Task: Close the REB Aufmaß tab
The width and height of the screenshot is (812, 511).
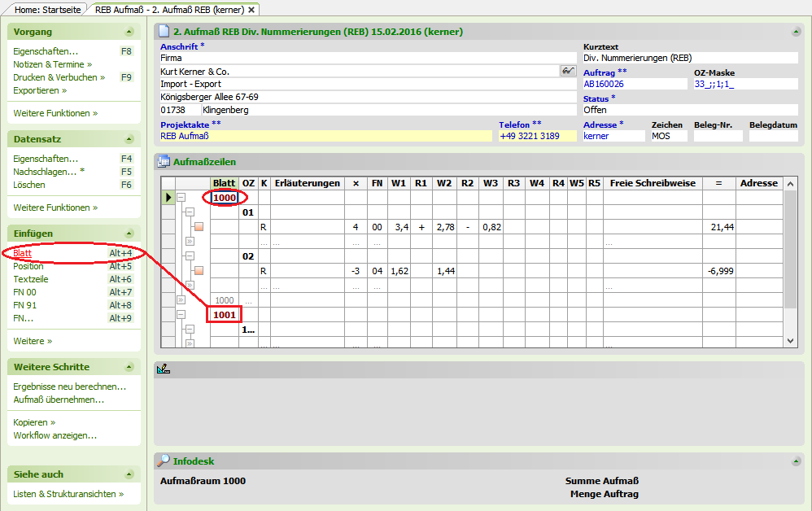Action: click(x=252, y=9)
